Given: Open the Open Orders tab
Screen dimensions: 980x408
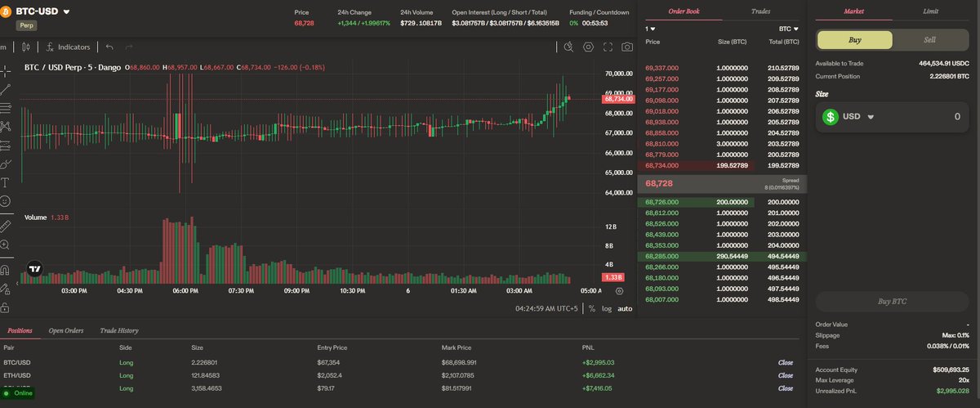Looking at the screenshot, I should coord(66,330).
